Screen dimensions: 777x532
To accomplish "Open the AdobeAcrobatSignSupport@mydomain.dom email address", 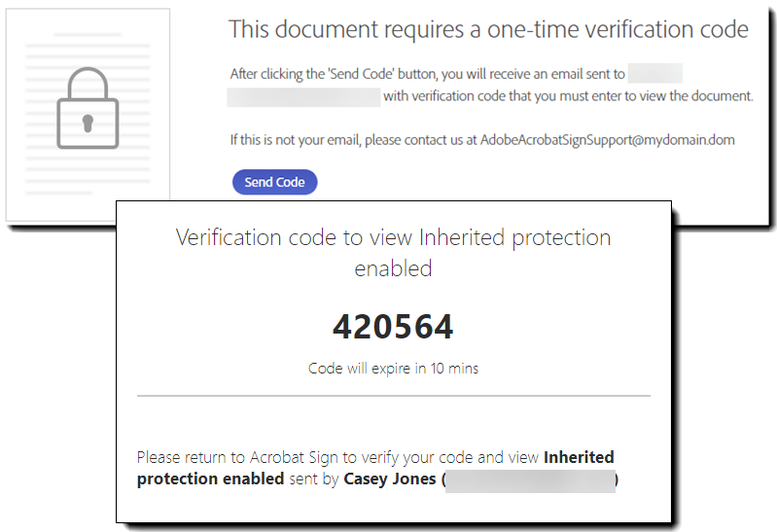I will [x=607, y=140].
